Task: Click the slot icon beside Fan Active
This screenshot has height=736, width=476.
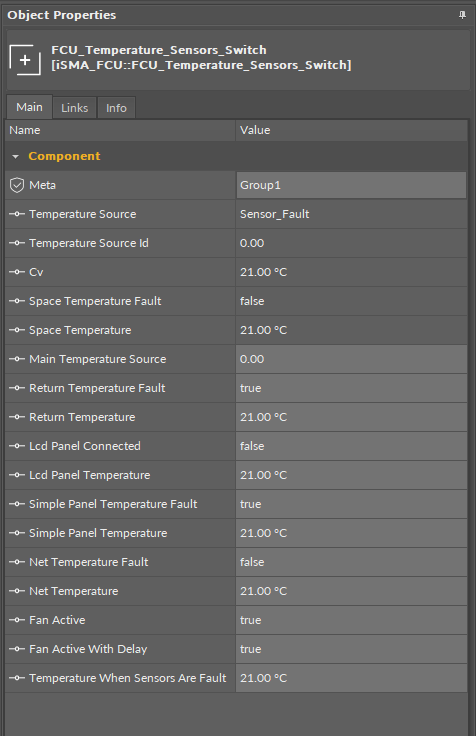Action: point(17,620)
